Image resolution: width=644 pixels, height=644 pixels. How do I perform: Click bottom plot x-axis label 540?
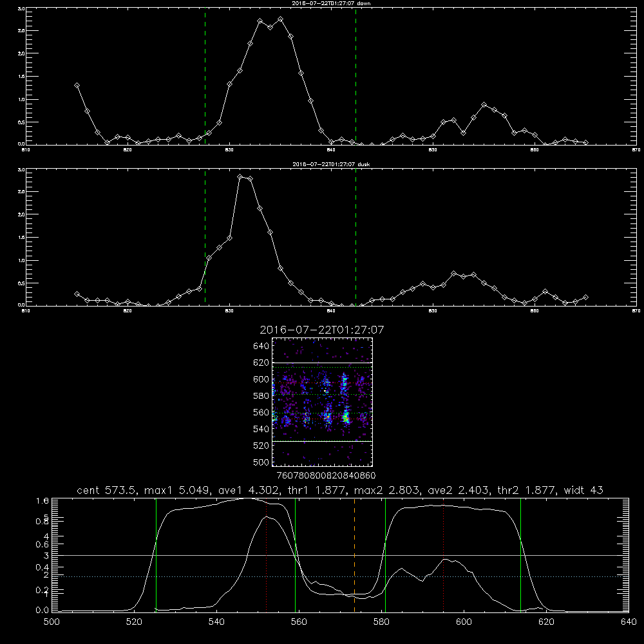click(216, 622)
